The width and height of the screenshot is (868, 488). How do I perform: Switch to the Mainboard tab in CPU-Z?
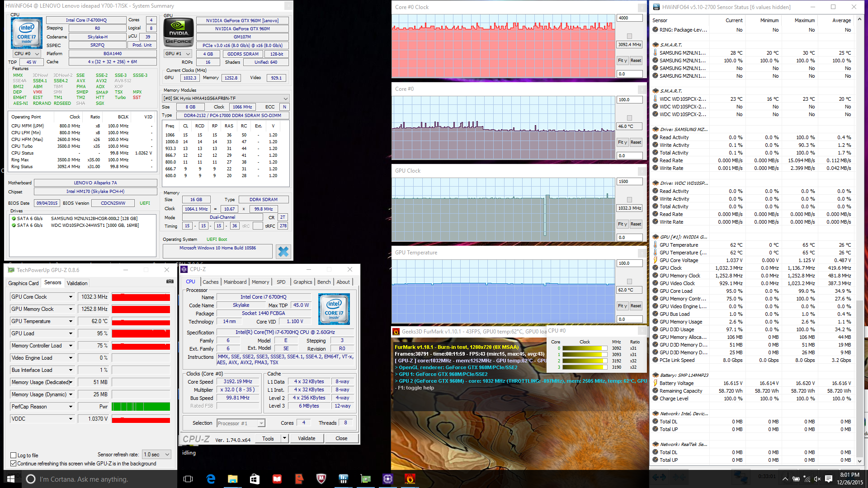point(235,282)
